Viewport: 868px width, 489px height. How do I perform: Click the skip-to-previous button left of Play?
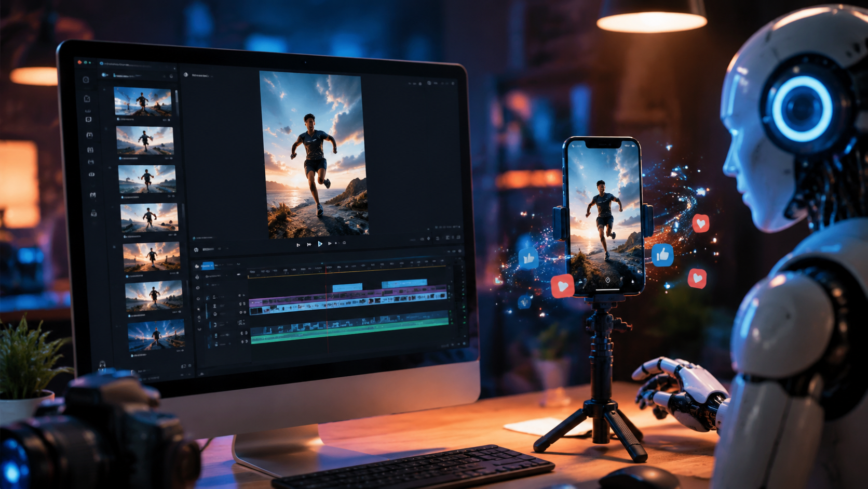coord(309,244)
